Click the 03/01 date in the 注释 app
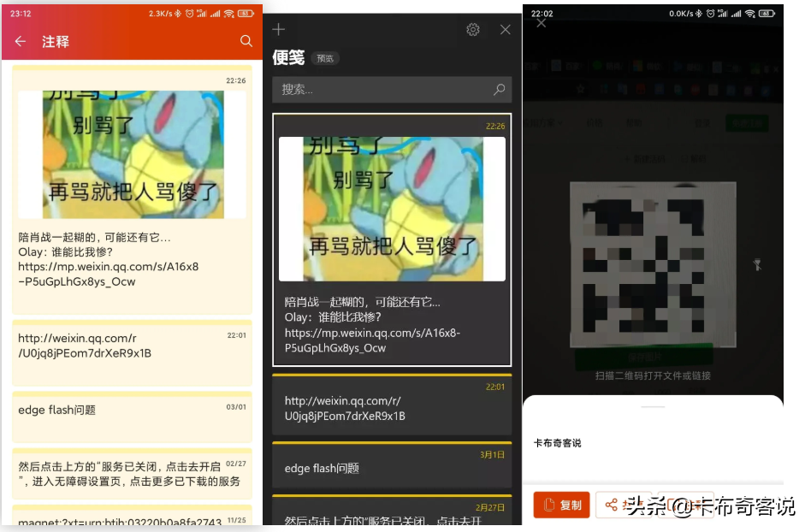Image resolution: width=811 pixels, height=532 pixels. [x=236, y=407]
